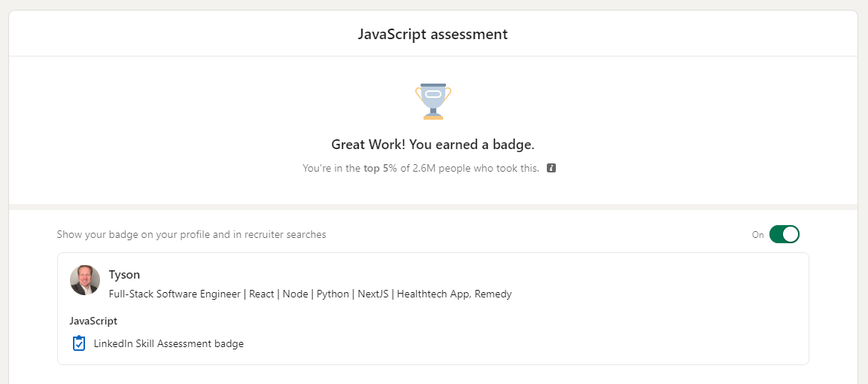Click the JavaScript assessment dialog title
The width and height of the screenshot is (868, 384).
click(x=433, y=34)
